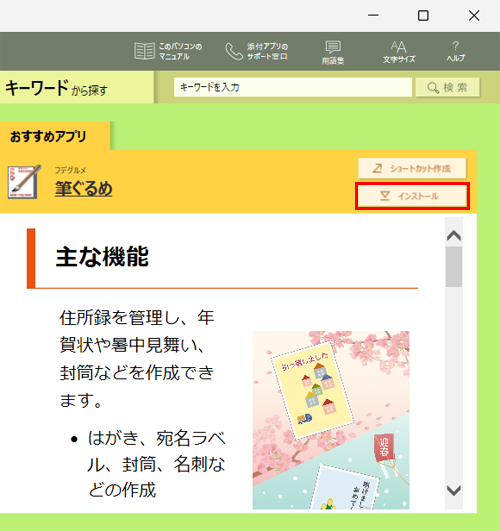The image size is (500, 531).
Task: Click the scrollbar down arrow
Action: (454, 490)
